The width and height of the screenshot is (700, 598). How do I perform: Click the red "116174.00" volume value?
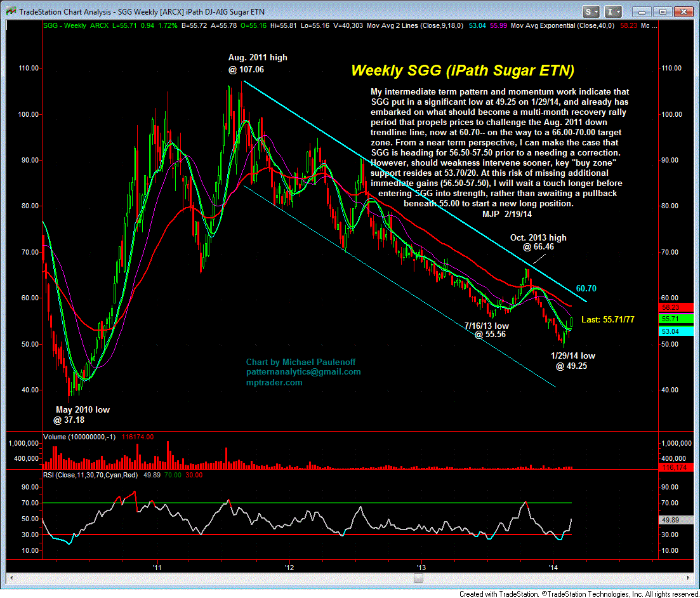(138, 437)
